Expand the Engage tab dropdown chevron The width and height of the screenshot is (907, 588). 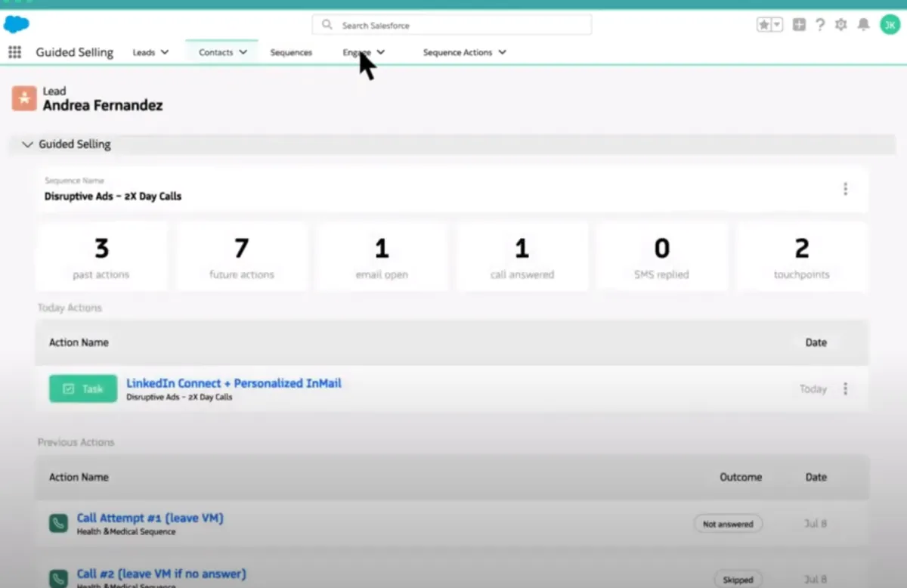coord(380,52)
